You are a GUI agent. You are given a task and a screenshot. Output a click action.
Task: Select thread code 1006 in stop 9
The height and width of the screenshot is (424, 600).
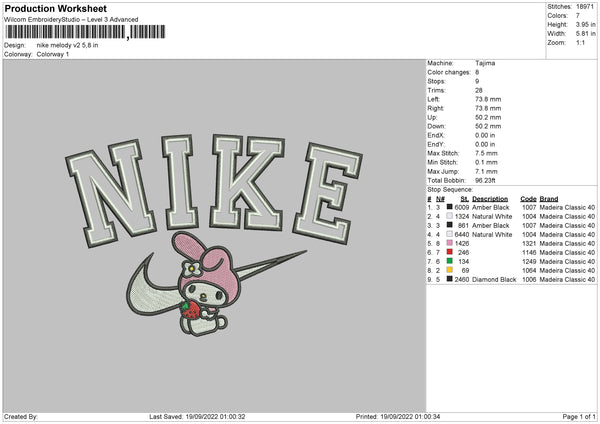click(529, 280)
